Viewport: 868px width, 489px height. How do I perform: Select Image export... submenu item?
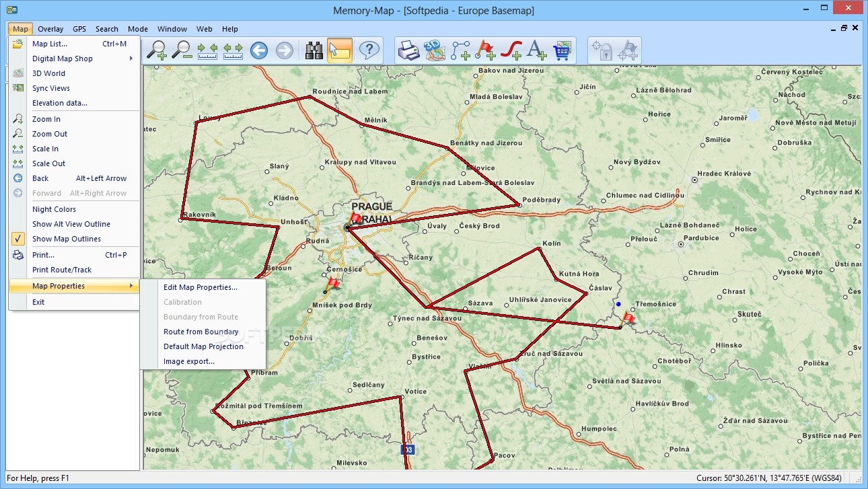point(203,361)
